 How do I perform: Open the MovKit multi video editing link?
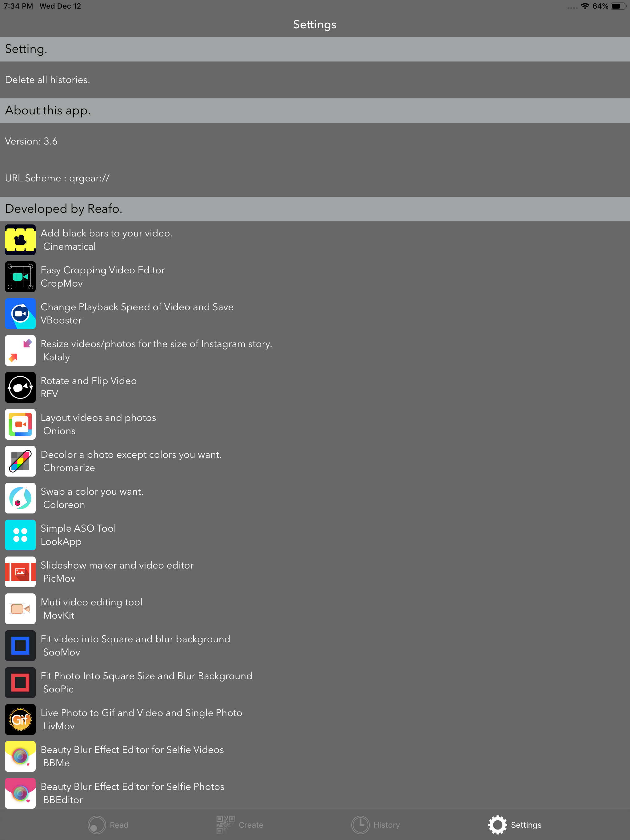[92, 608]
